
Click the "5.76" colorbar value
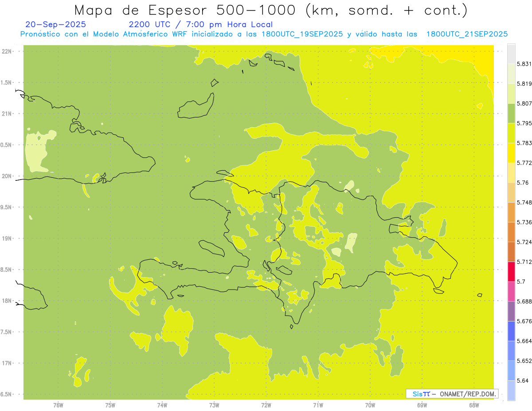click(522, 183)
